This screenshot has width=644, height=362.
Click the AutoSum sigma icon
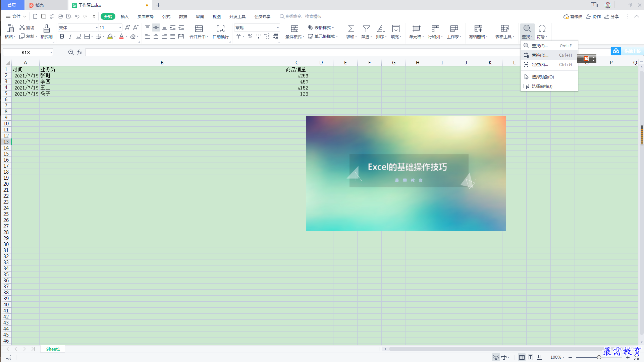click(x=351, y=29)
